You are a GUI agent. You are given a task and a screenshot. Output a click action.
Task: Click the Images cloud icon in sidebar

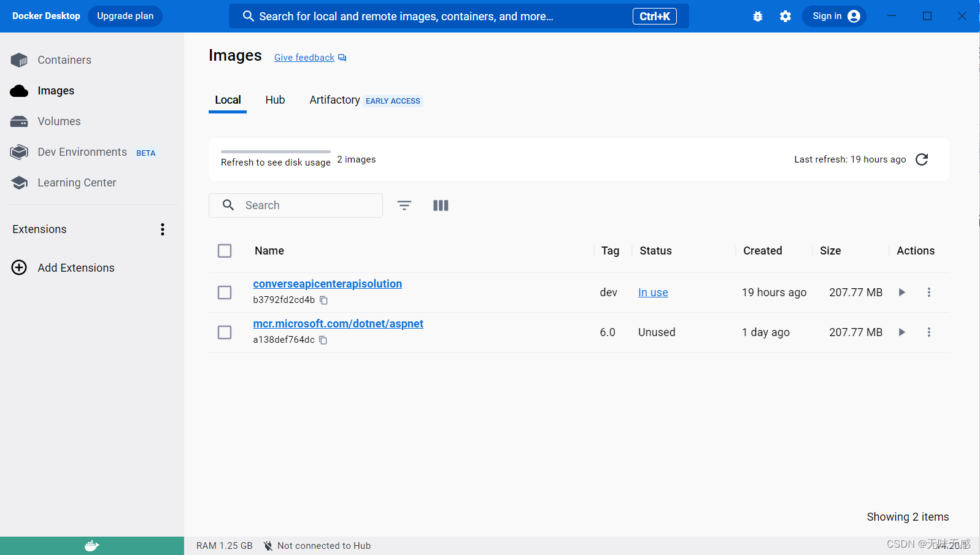[20, 91]
